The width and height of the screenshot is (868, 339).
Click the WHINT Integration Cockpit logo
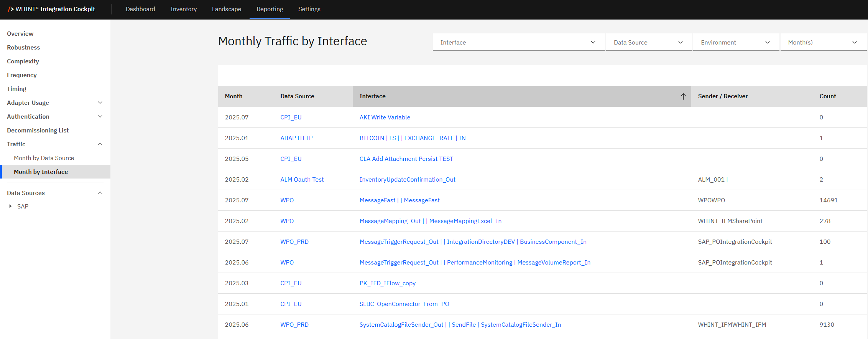(51, 9)
